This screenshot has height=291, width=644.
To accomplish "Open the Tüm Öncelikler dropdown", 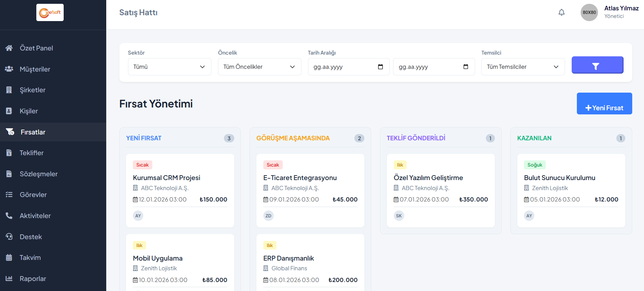I will [259, 67].
